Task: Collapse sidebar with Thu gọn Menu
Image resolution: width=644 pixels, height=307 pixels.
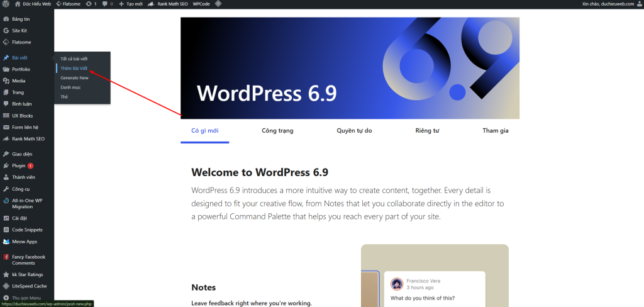Action: (26, 298)
